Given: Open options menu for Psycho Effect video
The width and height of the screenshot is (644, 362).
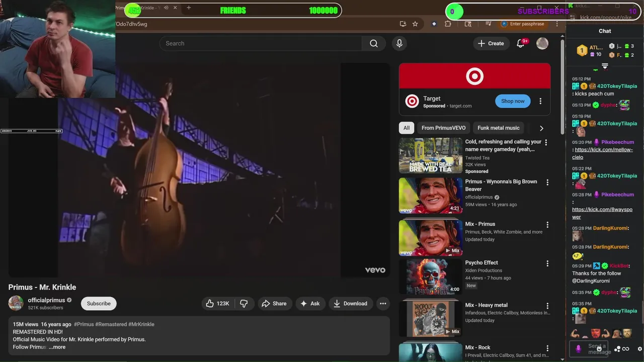Looking at the screenshot, I should [x=547, y=263].
